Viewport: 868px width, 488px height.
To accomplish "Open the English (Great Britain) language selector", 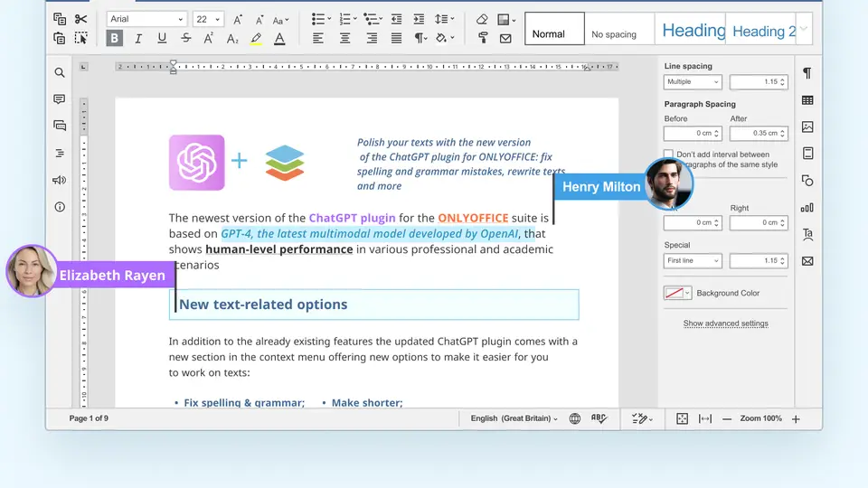I will point(514,418).
